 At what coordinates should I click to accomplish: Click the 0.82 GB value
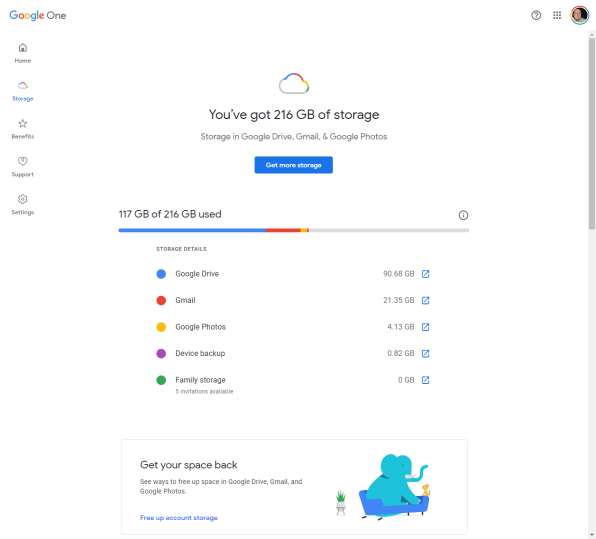[401, 354]
